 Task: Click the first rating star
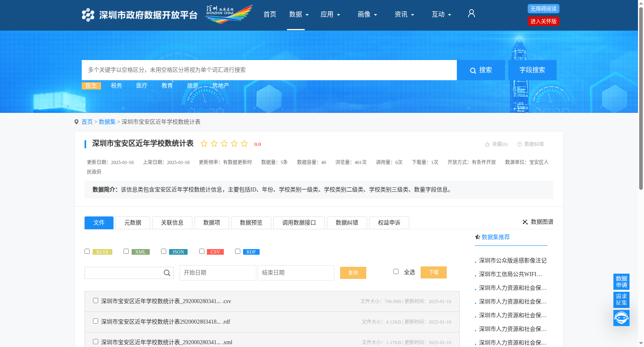pyautogui.click(x=204, y=143)
